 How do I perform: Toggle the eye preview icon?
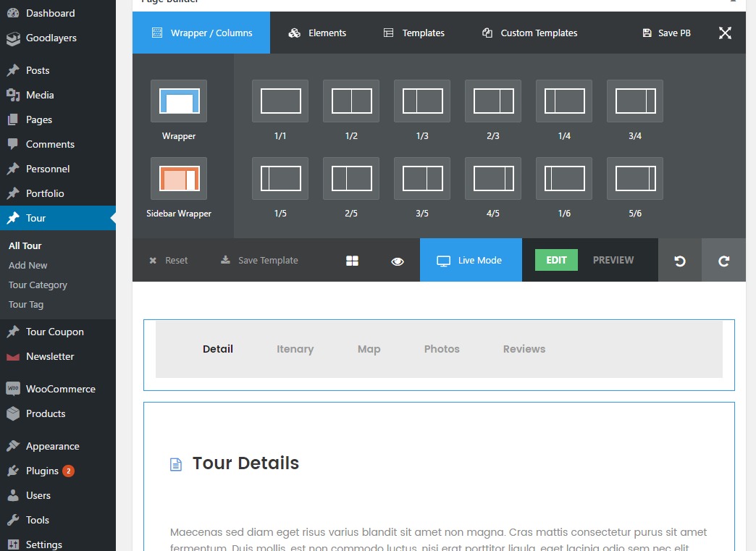398,261
